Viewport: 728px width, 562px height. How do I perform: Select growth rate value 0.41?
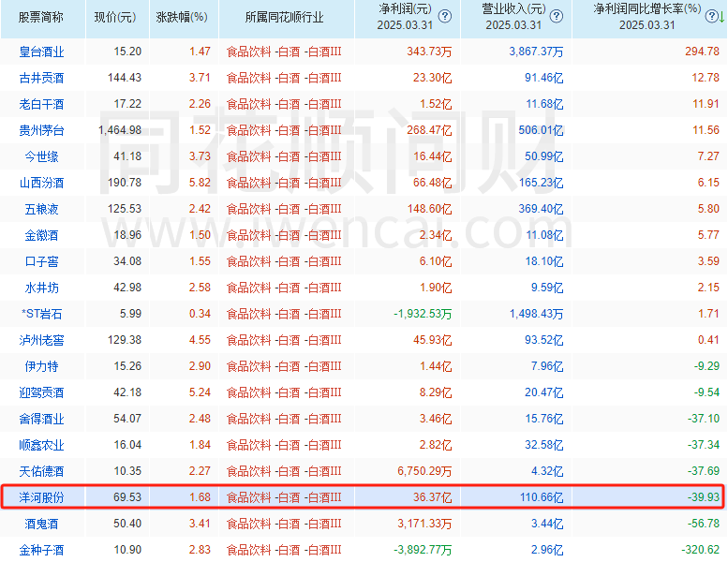708,340
